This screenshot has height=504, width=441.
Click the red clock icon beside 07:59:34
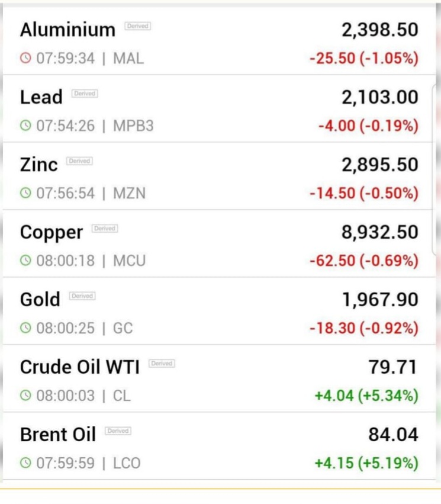[25, 59]
